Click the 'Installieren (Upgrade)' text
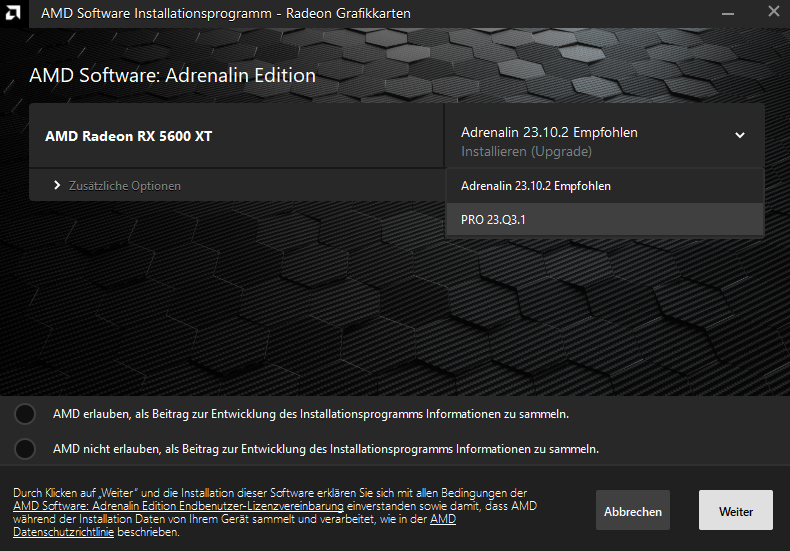Viewport: 790px width, 551px height. (526, 152)
